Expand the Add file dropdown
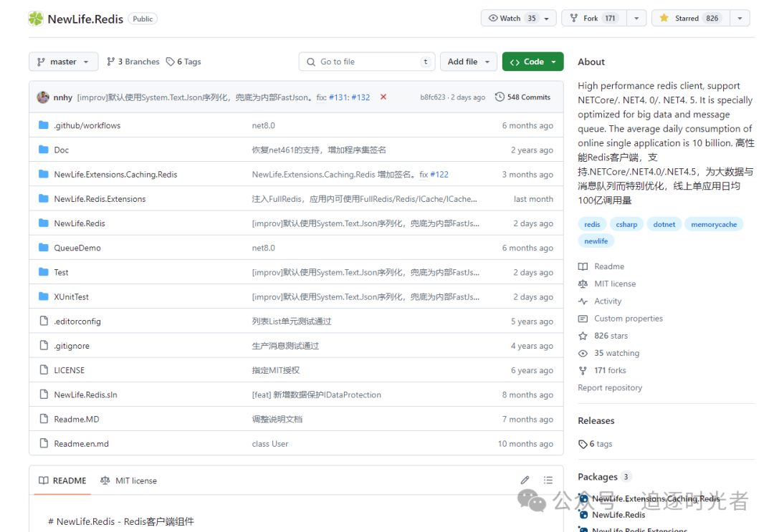The width and height of the screenshot is (774, 532). coord(469,62)
